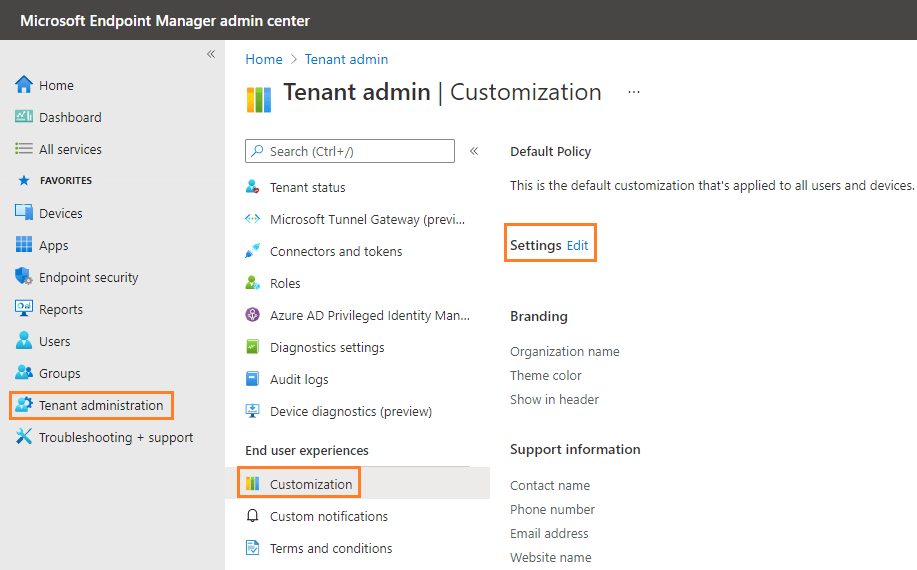
Task: Collapse the Tenant admin menu pane
Action: [474, 151]
